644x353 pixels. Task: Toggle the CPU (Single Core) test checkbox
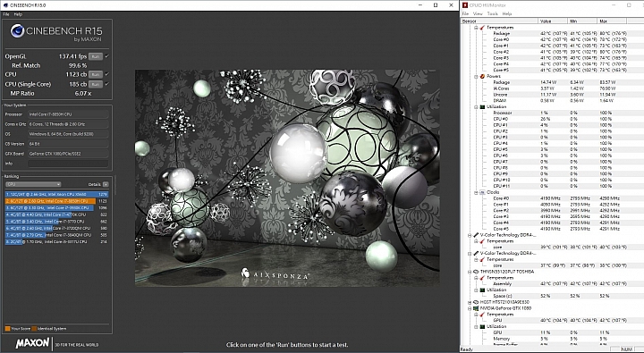pos(107,84)
